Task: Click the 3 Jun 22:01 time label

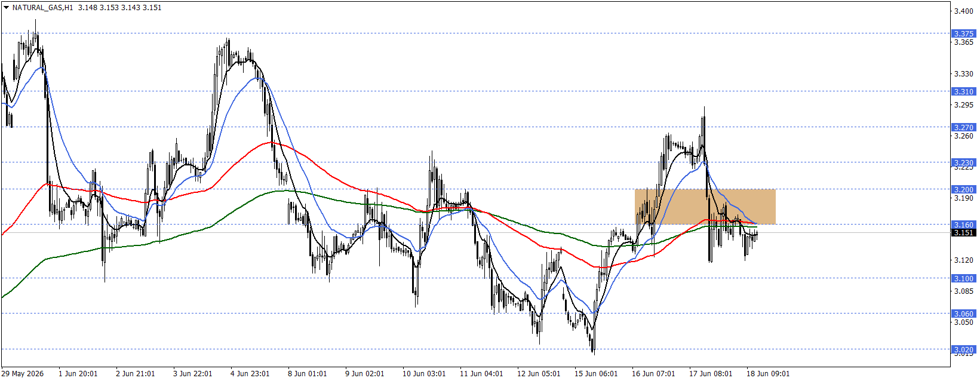Action: click(x=192, y=374)
